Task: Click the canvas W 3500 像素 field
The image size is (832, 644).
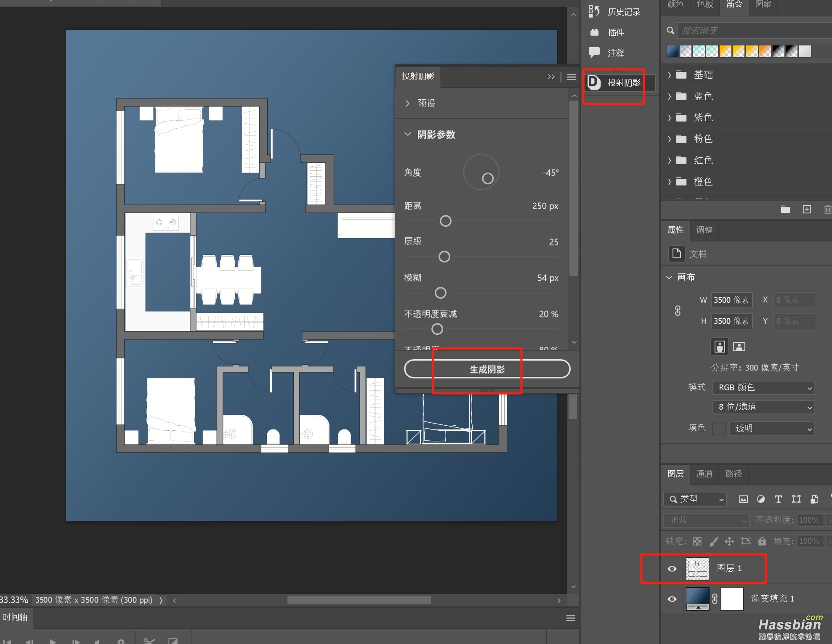Action: pyautogui.click(x=731, y=300)
